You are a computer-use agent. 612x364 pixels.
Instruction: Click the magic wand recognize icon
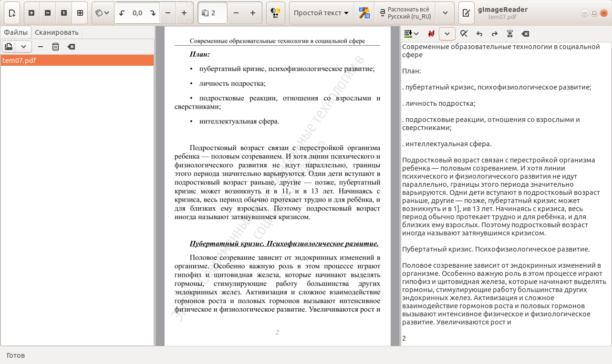[364, 13]
